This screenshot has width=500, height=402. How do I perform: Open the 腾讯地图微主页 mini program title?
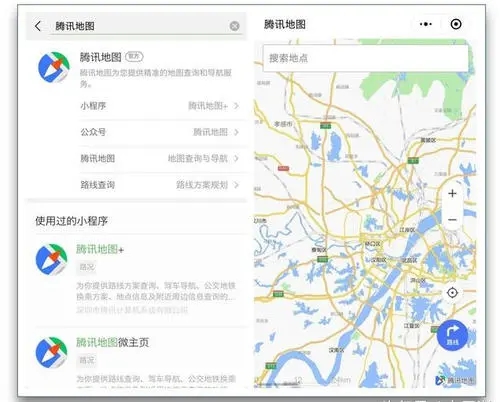tap(112, 342)
